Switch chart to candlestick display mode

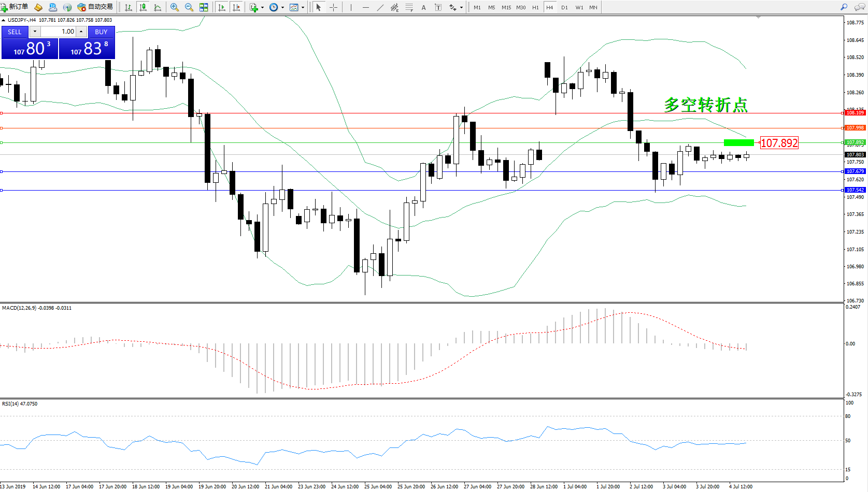(x=143, y=7)
